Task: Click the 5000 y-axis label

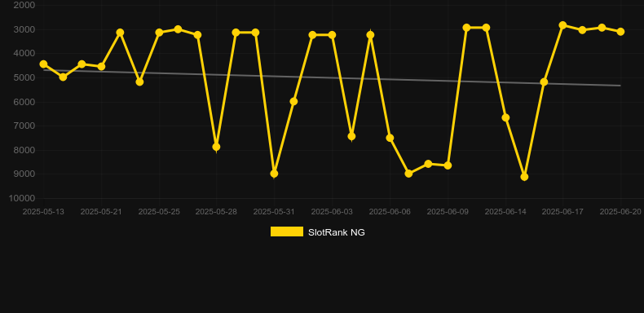Action: (x=24, y=77)
